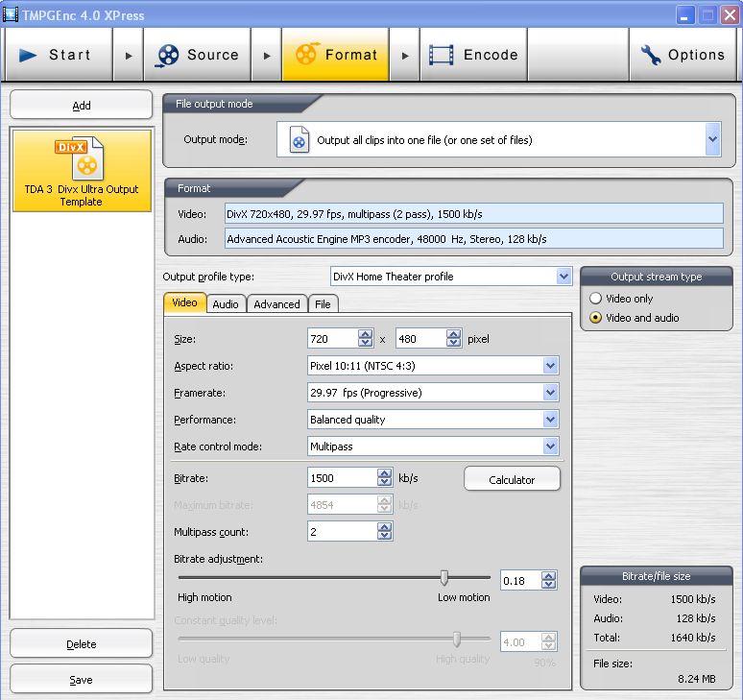743x700 pixels.
Task: Switch to the Advanced tab
Action: (276, 304)
